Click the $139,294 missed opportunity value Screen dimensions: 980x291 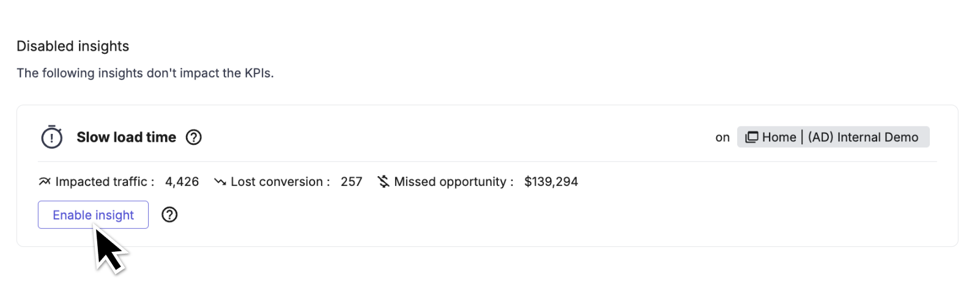(551, 182)
